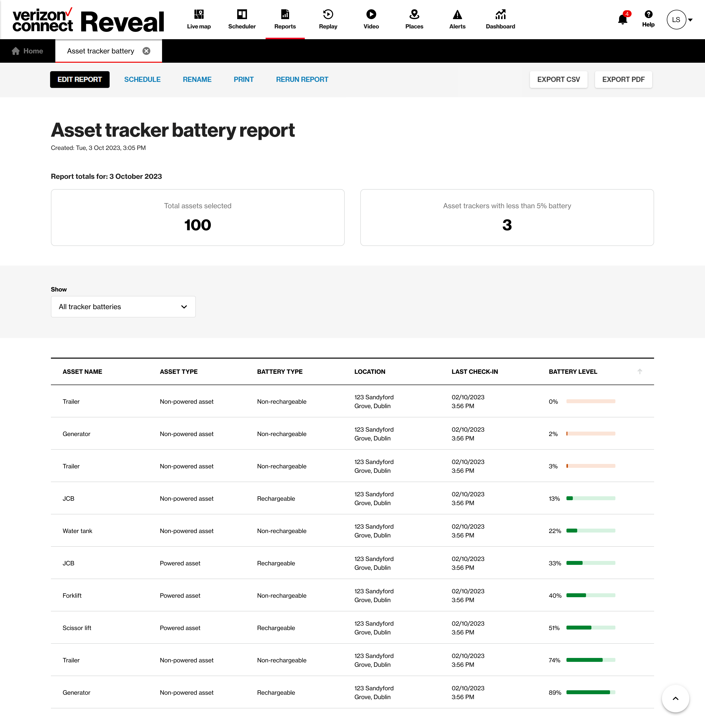Image resolution: width=705 pixels, height=728 pixels.
Task: Open the Dashboard chart icon
Action: coord(500,14)
